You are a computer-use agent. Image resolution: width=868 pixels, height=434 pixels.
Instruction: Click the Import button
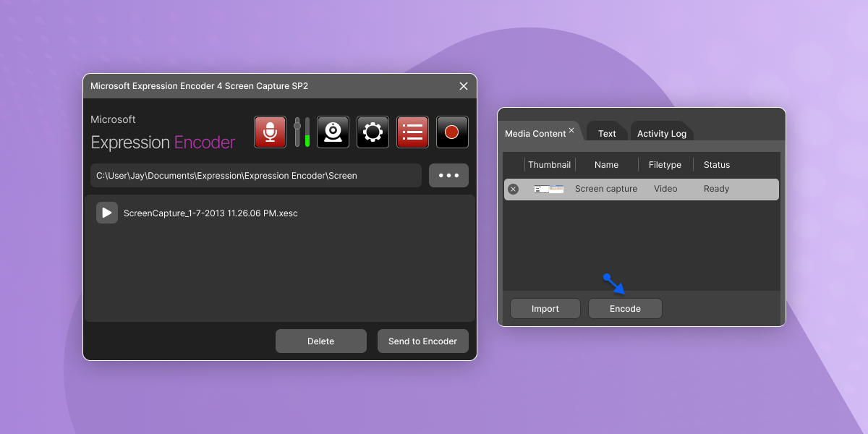click(x=545, y=309)
